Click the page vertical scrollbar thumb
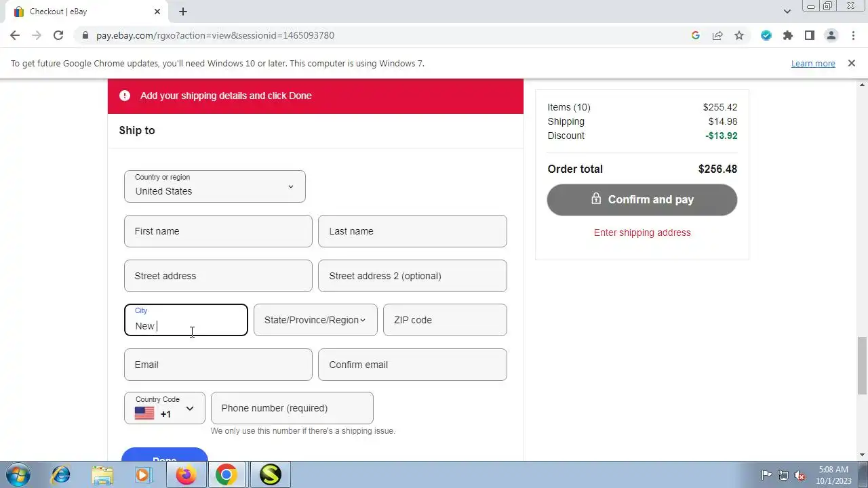Screen dimensions: 868x488 coord(862,365)
